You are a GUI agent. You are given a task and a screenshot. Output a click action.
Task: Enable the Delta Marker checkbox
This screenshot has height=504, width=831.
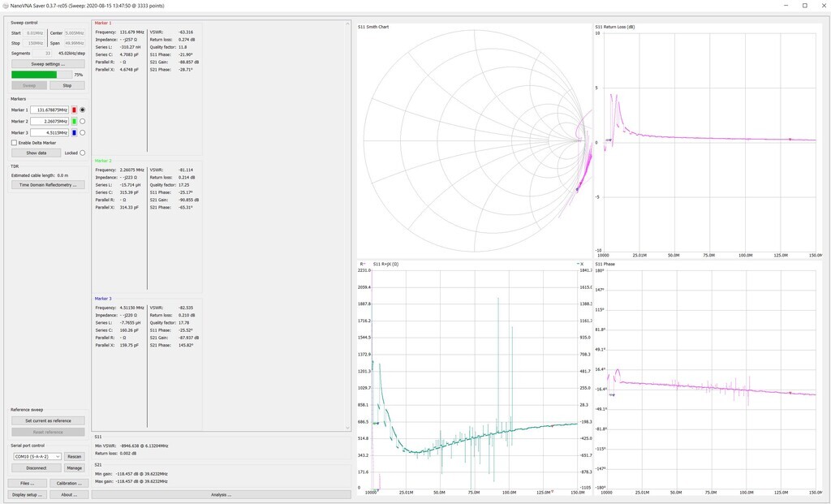(14, 143)
